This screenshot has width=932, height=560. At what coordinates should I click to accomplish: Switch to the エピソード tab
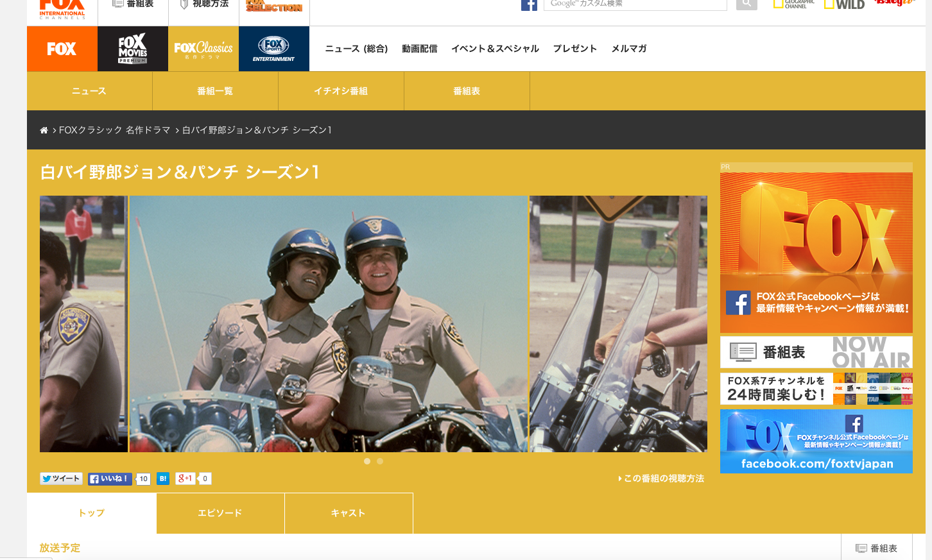point(220,513)
